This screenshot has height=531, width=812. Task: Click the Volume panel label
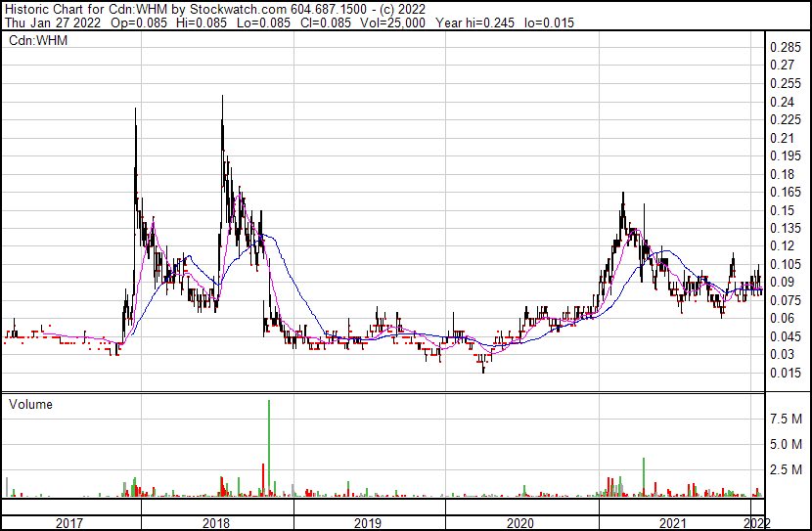(x=30, y=404)
